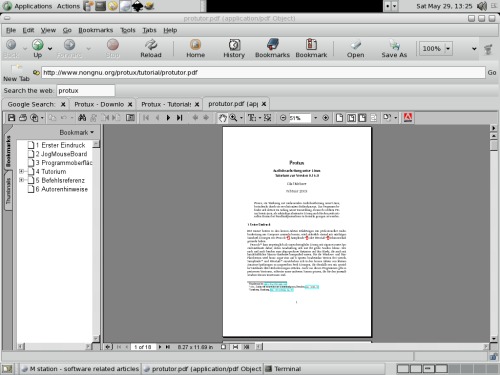Open the Bookmark panel options menu
Image resolution: width=500 pixels, height=375 pixels.
[77, 132]
